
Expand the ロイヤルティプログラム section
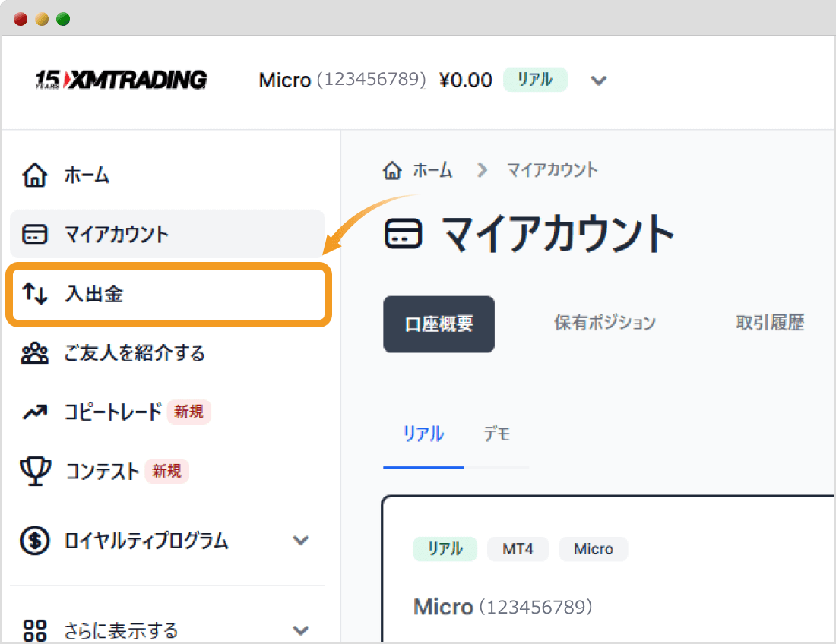point(301,541)
